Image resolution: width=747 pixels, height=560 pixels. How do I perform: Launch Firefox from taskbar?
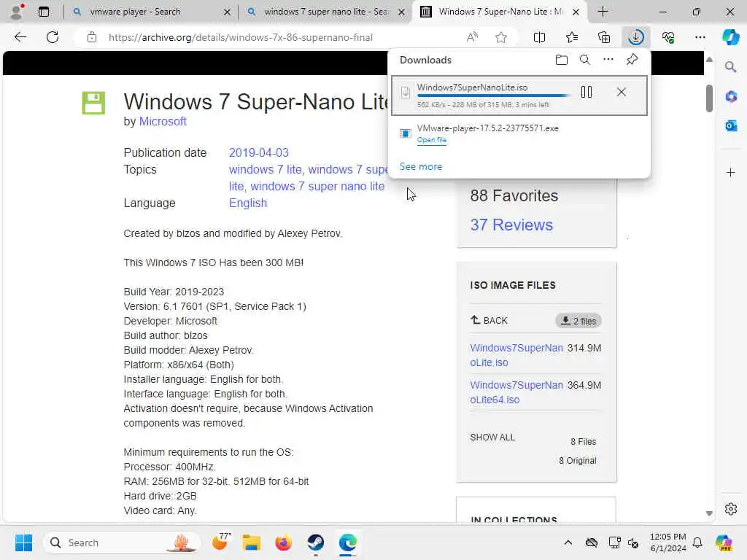point(284,542)
